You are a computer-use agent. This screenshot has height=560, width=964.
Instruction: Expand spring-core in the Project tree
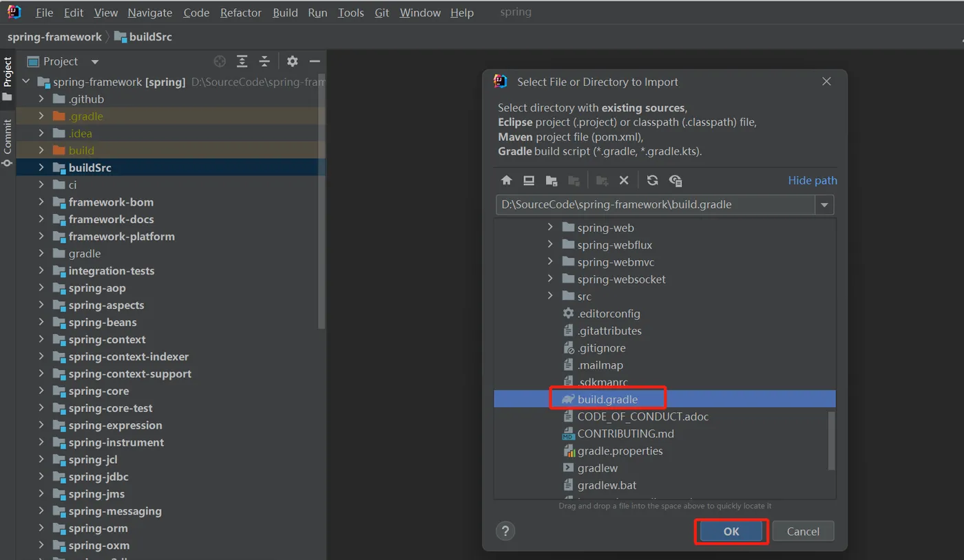pos(41,391)
